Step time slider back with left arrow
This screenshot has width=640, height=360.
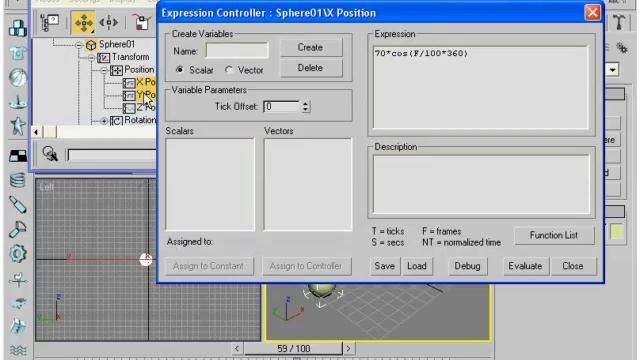(237, 349)
